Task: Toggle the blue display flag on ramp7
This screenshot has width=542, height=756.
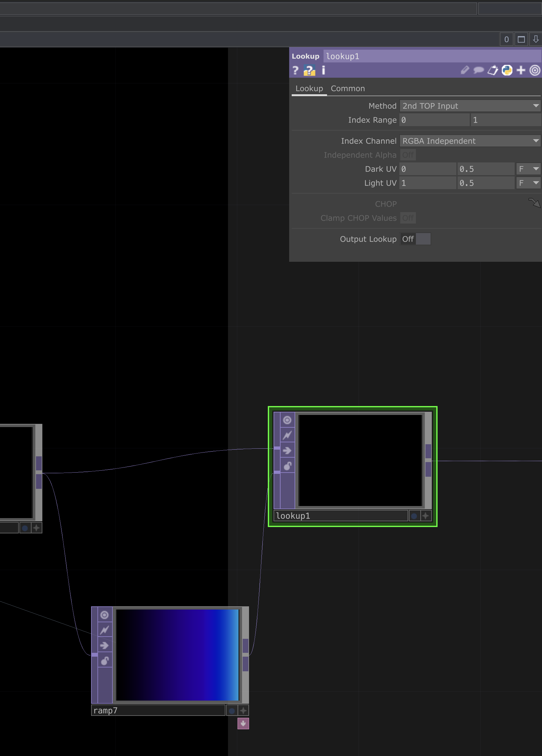Action: point(232,711)
